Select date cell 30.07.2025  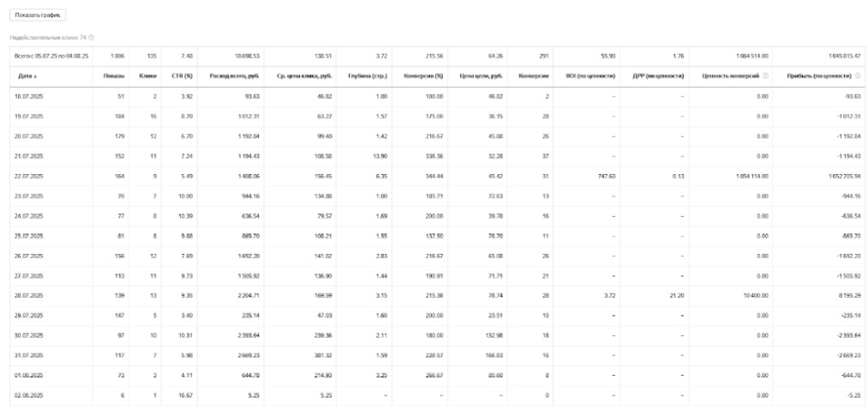[28, 335]
